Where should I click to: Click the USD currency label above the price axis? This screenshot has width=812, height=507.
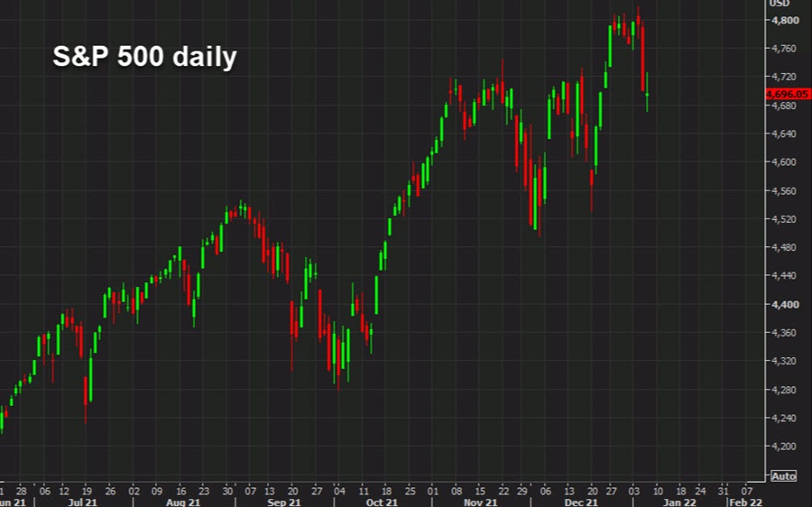[780, 3]
